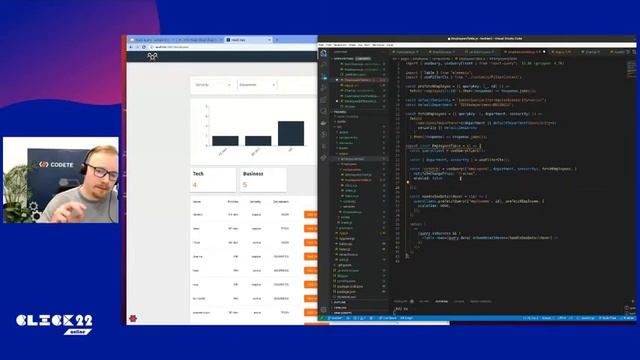The image size is (640, 360).
Task: Open a new browser tab with plus button
Action: click(x=277, y=40)
